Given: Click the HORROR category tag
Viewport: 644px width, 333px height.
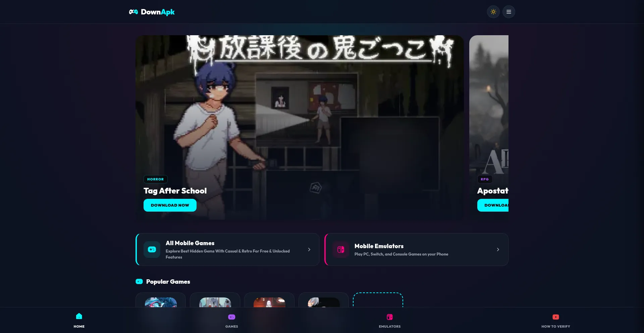Looking at the screenshot, I should click(x=155, y=179).
